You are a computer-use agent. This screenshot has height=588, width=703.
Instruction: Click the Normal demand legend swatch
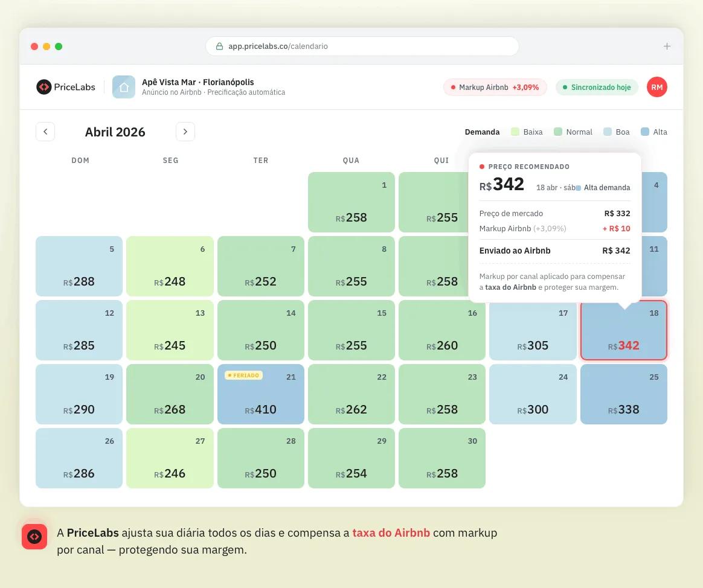[558, 132]
